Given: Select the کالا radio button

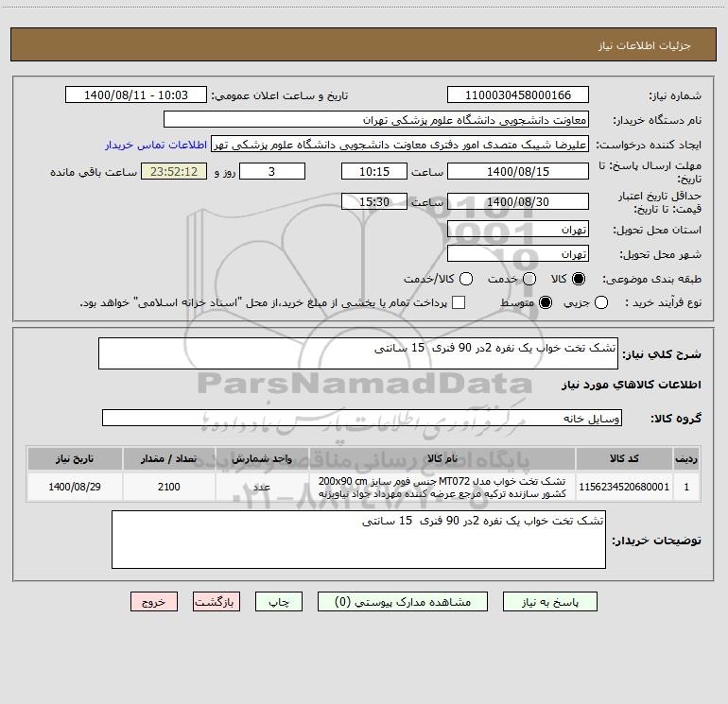Looking at the screenshot, I should tap(579, 279).
